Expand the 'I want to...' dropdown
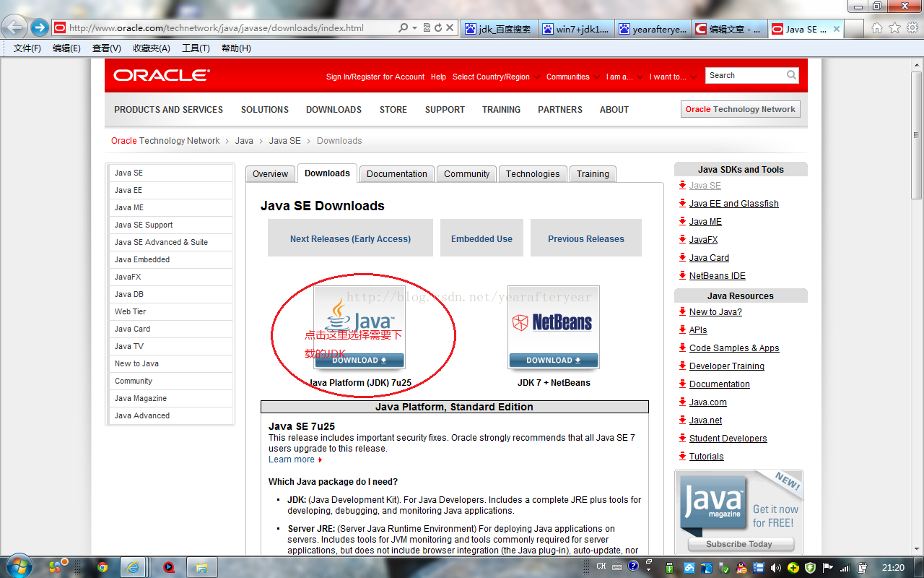The image size is (924, 578). (x=693, y=77)
